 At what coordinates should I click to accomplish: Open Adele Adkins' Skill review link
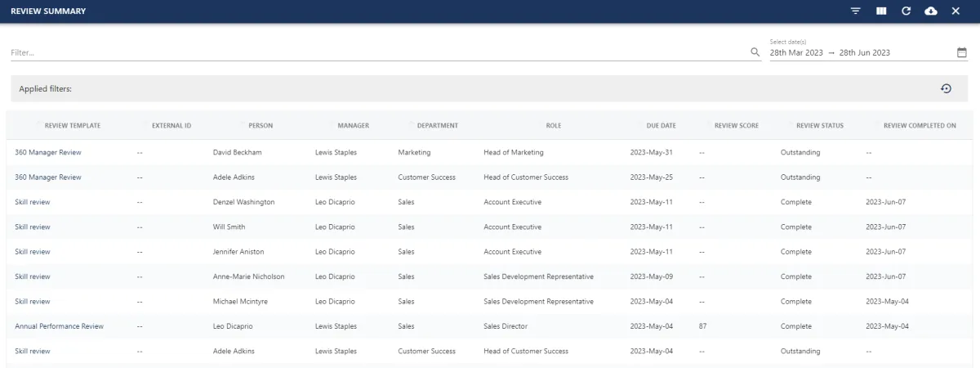(33, 351)
